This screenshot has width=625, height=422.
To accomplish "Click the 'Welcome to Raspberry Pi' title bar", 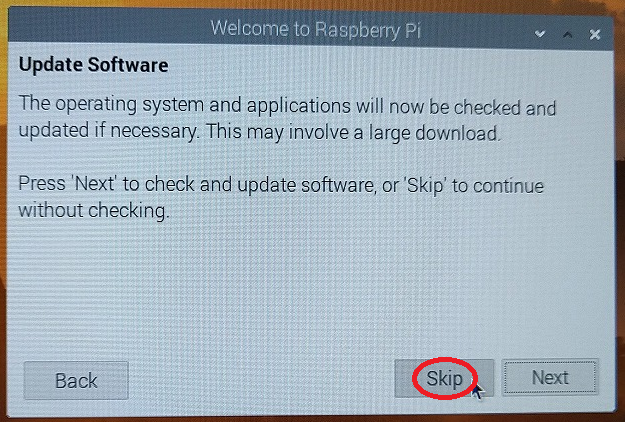I will (x=310, y=29).
